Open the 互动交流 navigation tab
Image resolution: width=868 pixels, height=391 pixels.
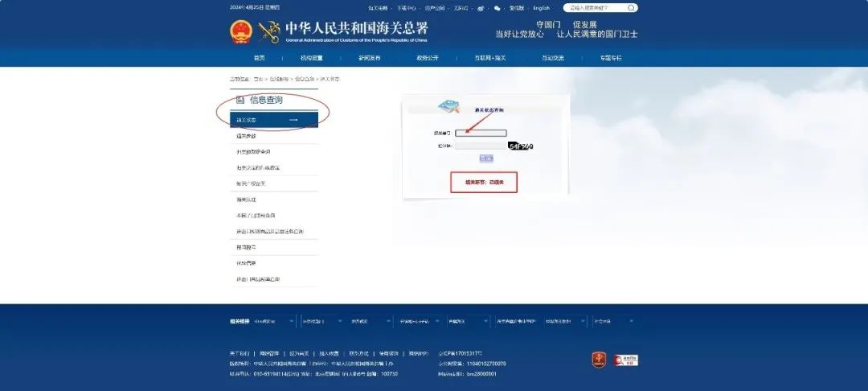coord(552,58)
